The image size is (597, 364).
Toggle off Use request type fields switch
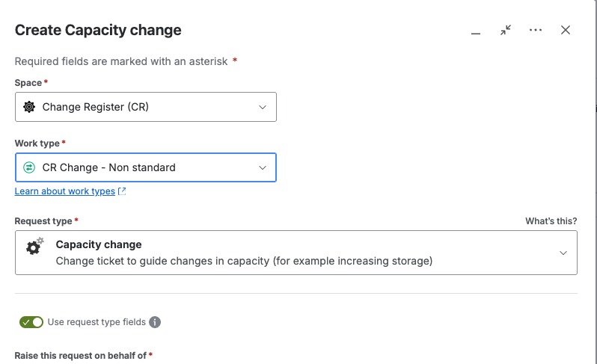click(x=31, y=322)
